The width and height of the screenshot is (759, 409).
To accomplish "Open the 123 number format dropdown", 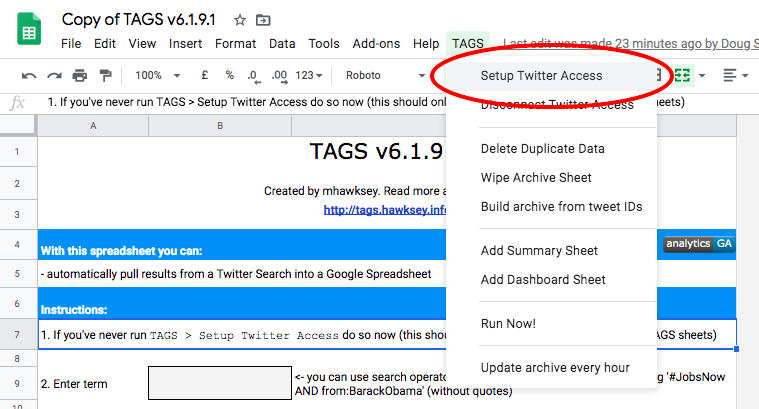I will pos(308,76).
